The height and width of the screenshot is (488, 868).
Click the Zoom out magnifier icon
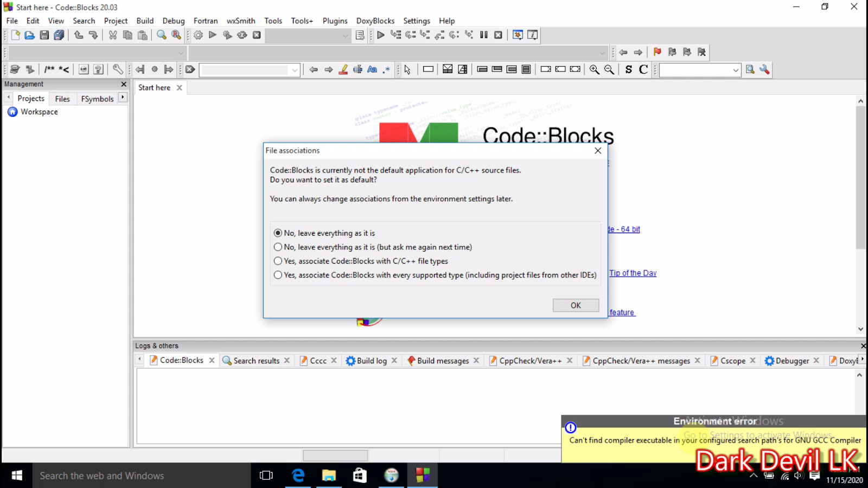tap(609, 69)
